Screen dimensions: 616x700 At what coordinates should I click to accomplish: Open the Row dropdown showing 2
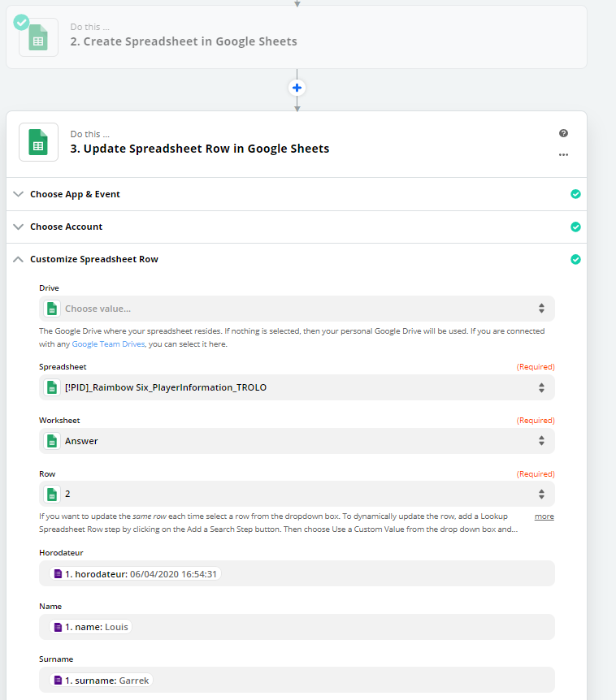(297, 494)
